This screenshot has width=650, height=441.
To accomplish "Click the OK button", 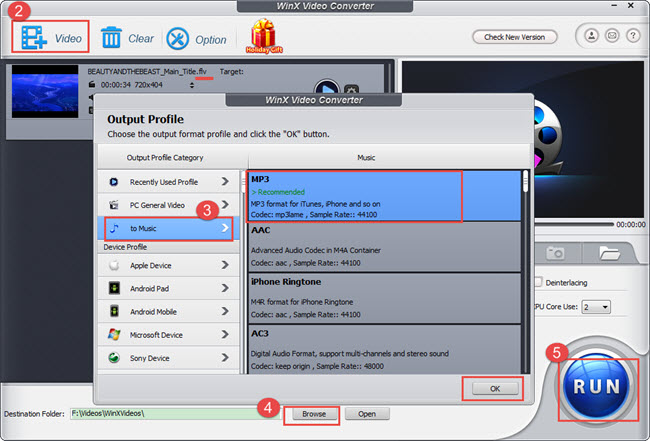I will coord(495,389).
